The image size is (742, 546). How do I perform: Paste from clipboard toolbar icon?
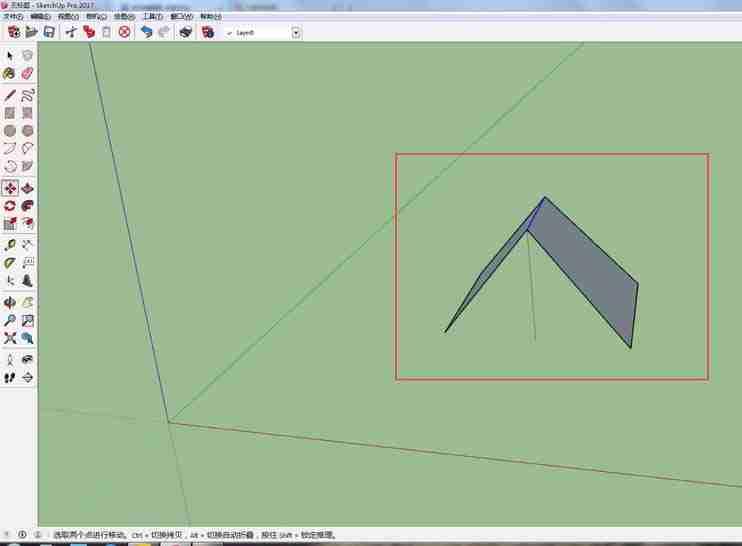pos(106,32)
